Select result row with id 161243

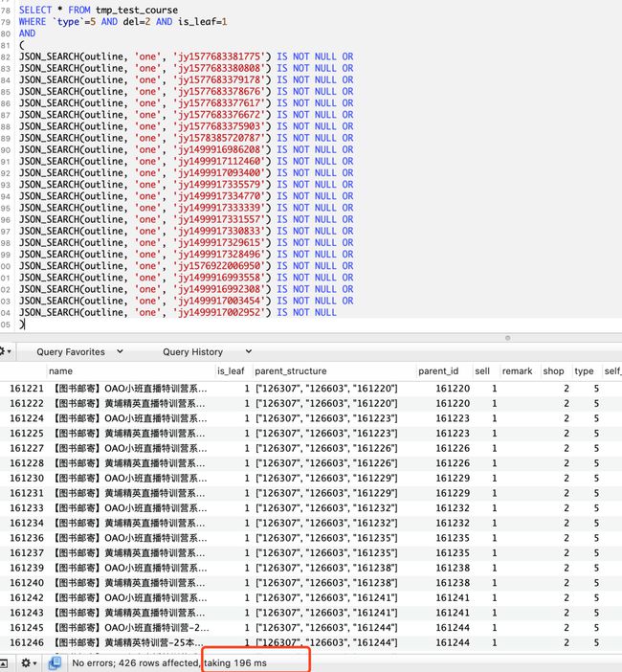(311, 613)
